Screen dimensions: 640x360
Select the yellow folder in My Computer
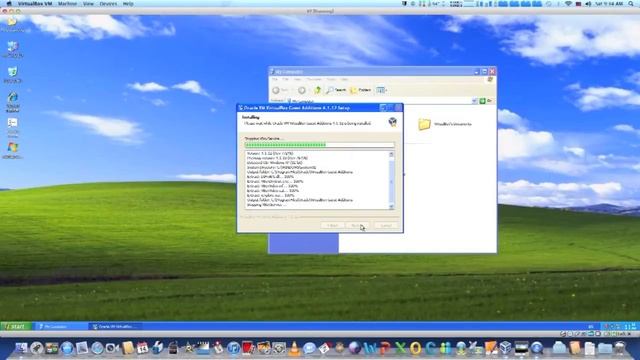pos(424,124)
